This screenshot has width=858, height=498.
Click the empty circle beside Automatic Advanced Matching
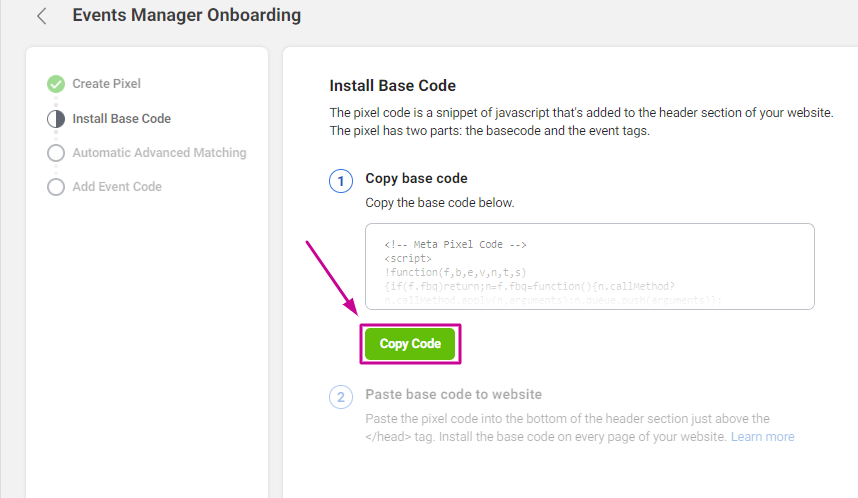pos(56,153)
